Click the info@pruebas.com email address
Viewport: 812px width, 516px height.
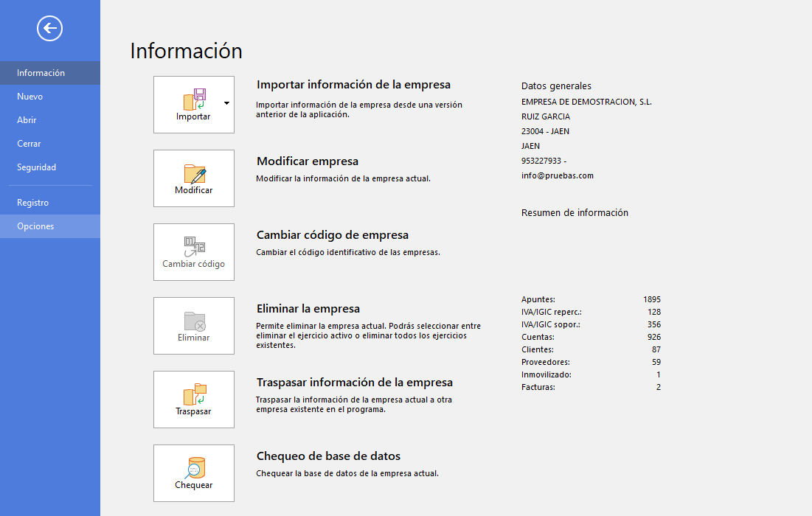[x=557, y=175]
